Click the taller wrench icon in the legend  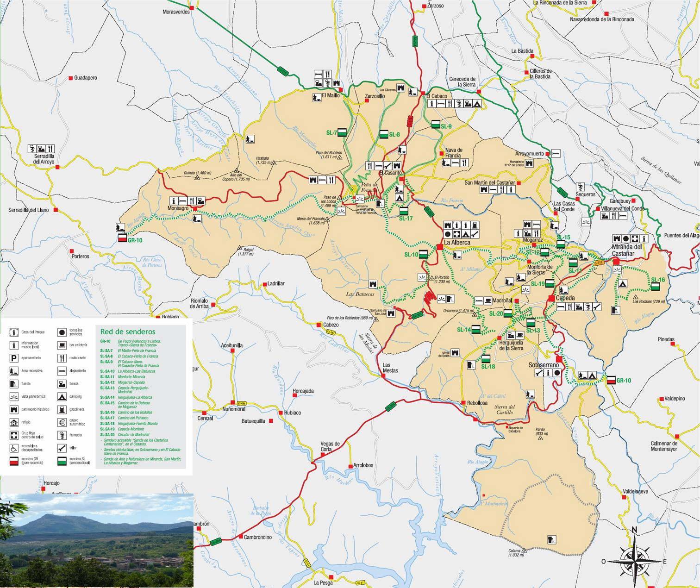62,448
